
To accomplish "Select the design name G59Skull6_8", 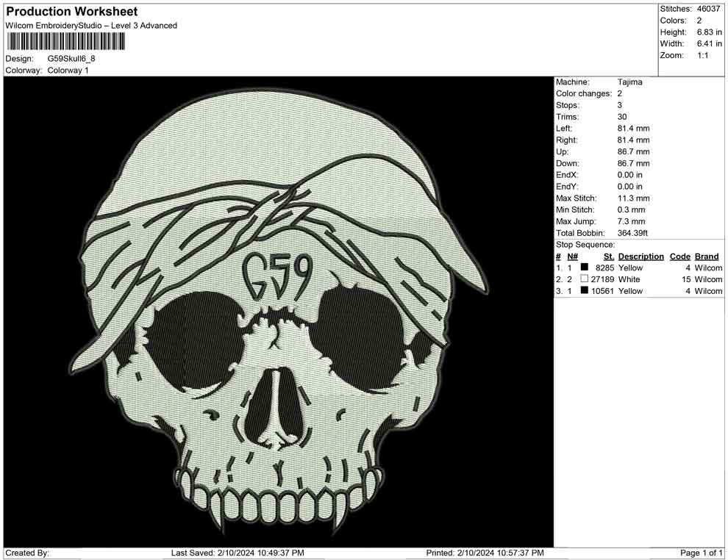I will tap(71, 59).
